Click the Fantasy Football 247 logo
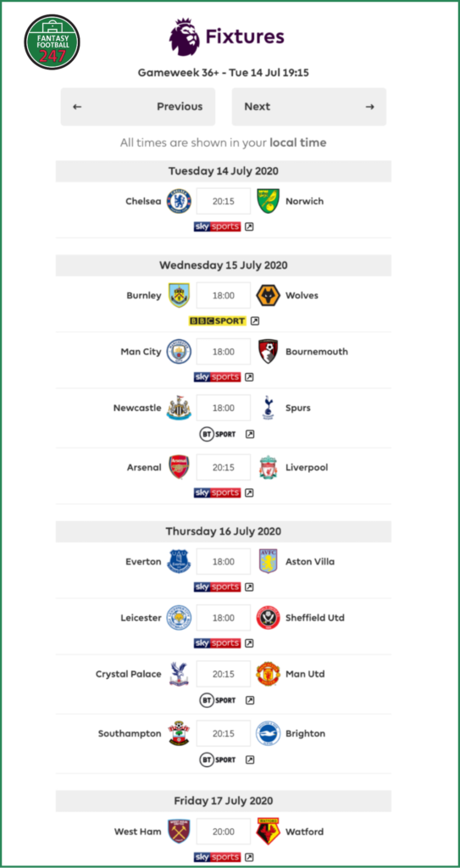Viewport: 460px width, 868px height. pos(52,42)
